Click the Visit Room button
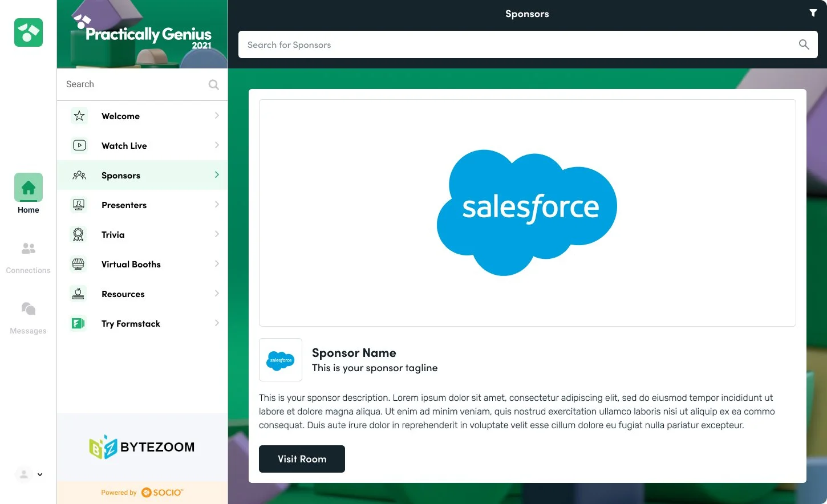 pos(302,459)
